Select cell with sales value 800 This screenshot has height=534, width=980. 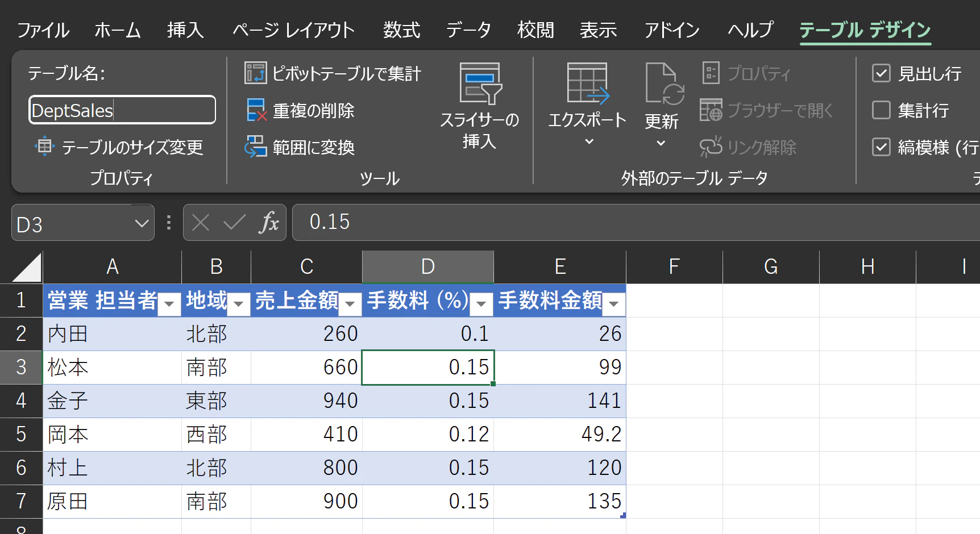(x=306, y=468)
